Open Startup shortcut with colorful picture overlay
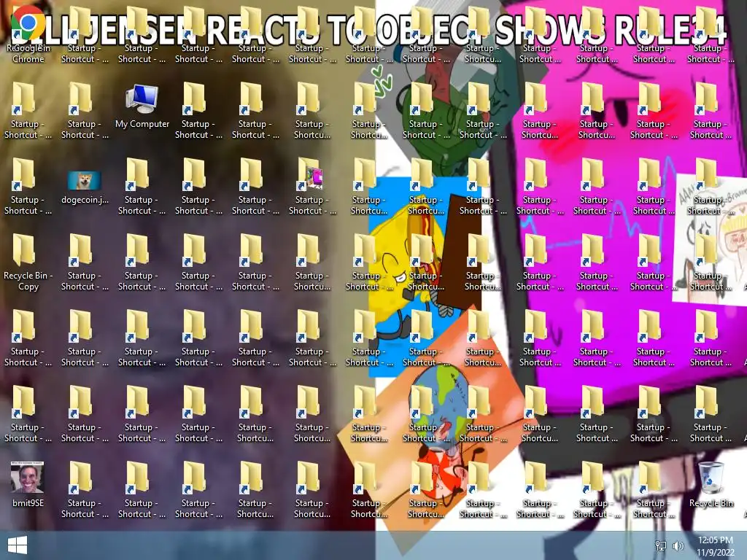 pos(312,187)
